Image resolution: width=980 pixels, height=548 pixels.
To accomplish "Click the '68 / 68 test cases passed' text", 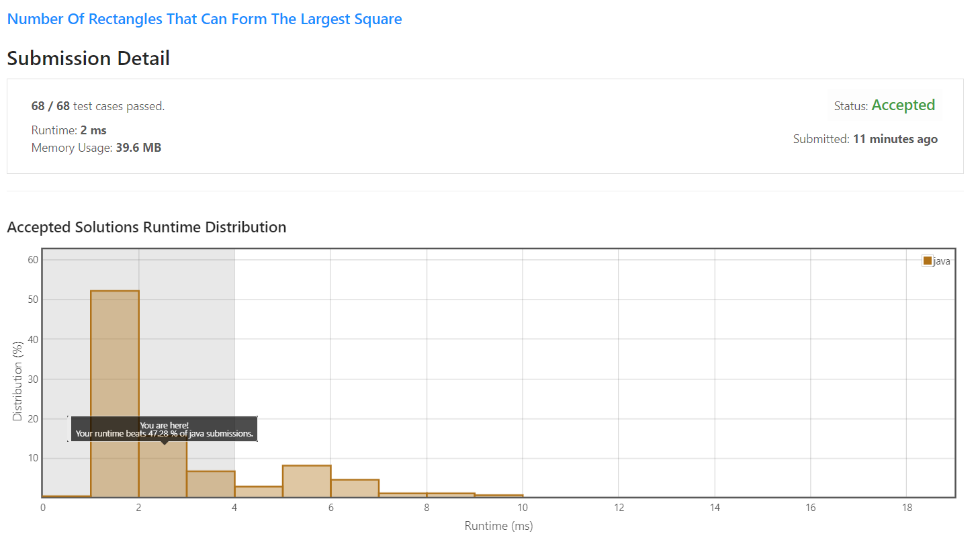I will pyautogui.click(x=98, y=106).
